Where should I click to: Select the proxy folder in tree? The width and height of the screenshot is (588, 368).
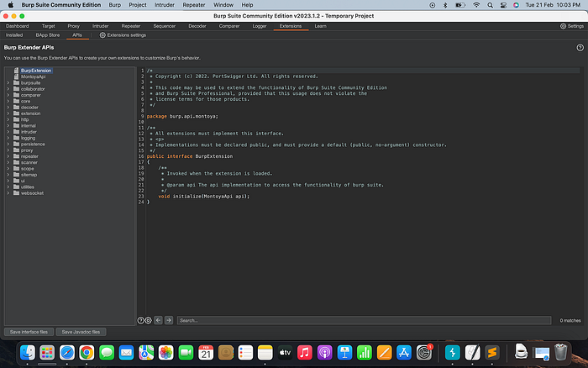[x=27, y=150]
